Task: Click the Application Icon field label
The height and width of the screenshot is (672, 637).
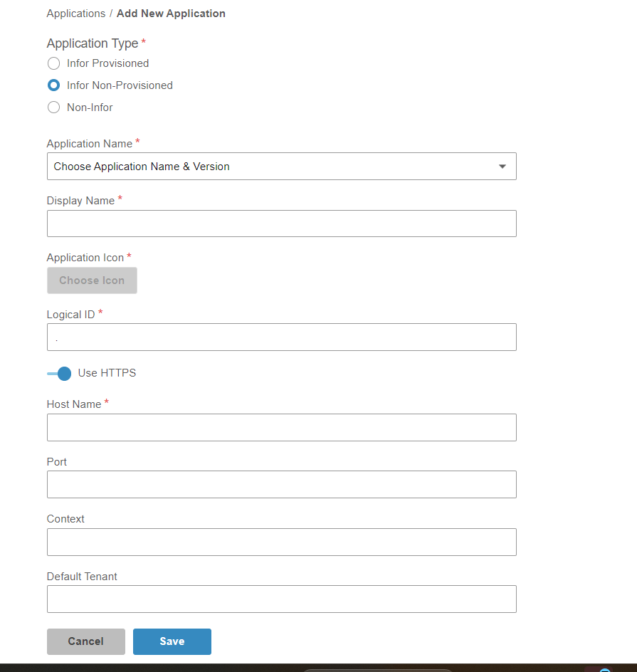Action: pyautogui.click(x=85, y=258)
